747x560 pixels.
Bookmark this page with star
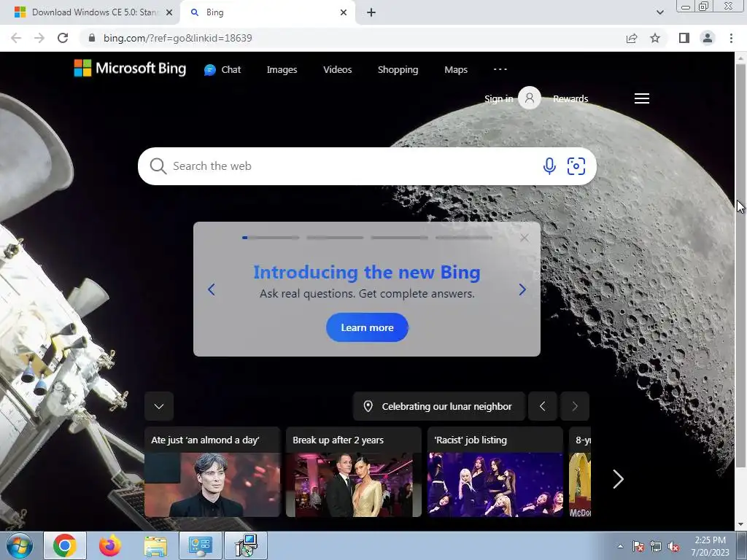click(x=655, y=38)
